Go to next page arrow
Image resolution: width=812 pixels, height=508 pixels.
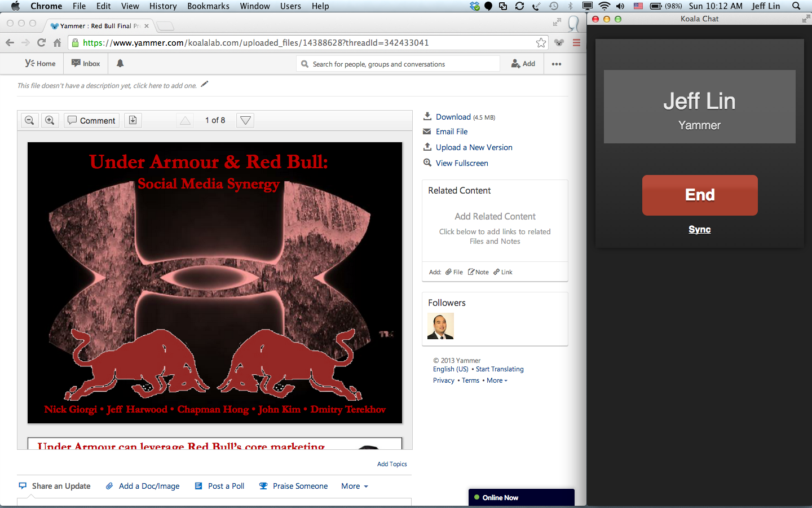[245, 120]
